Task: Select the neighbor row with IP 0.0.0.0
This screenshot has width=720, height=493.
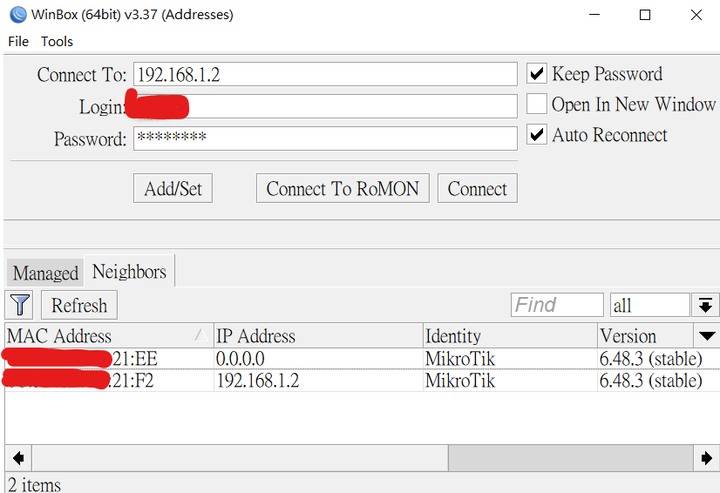Action: (x=362, y=359)
